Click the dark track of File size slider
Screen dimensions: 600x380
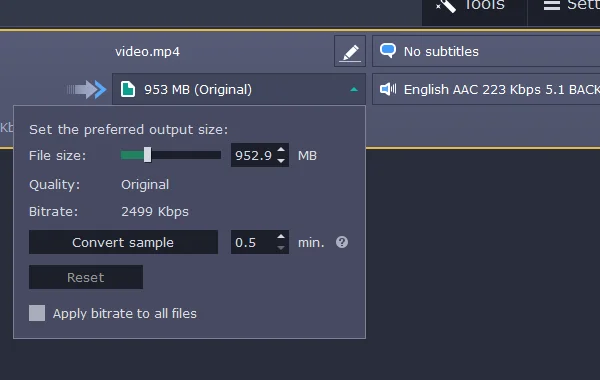[186, 155]
